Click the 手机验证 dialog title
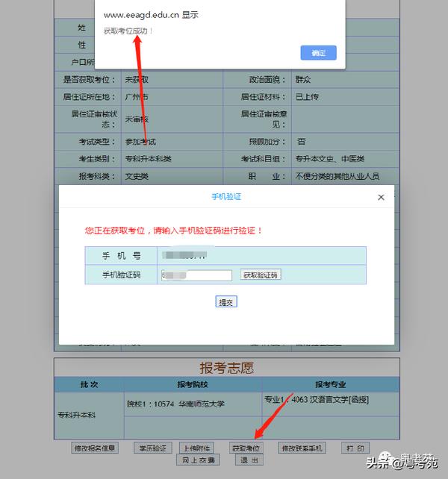The height and width of the screenshot is (479, 448). point(226,197)
